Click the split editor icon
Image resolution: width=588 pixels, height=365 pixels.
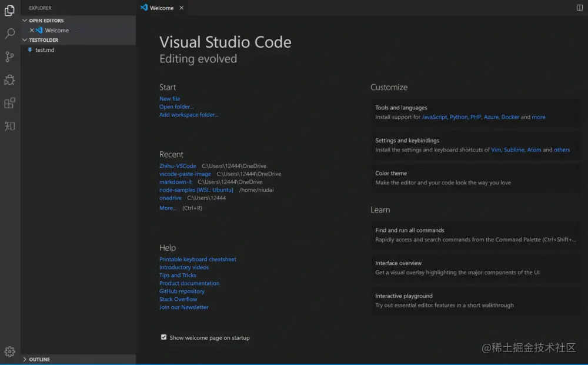click(579, 8)
